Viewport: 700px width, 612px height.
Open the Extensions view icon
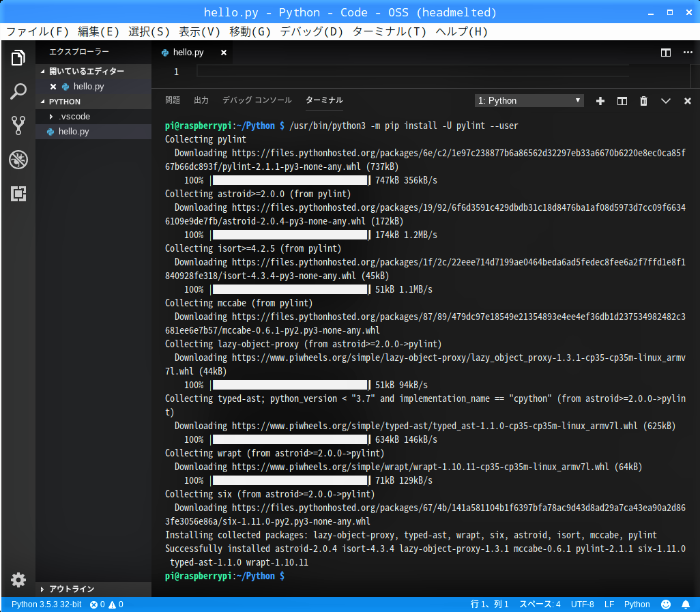(18, 194)
